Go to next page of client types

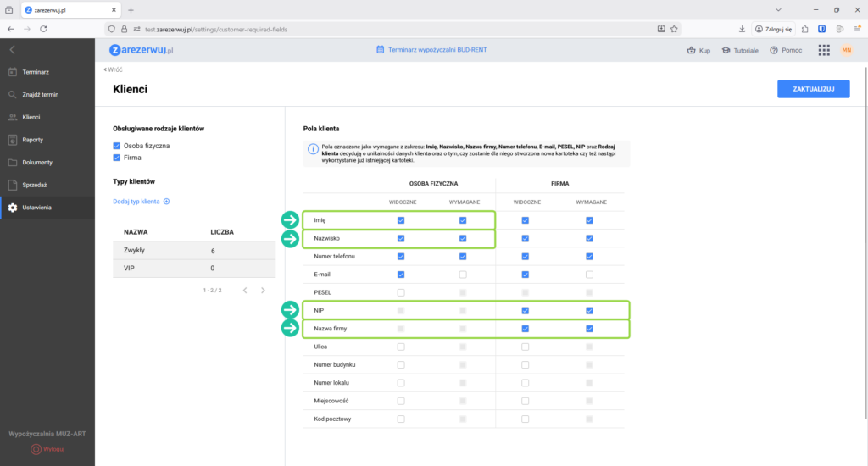tap(264, 291)
